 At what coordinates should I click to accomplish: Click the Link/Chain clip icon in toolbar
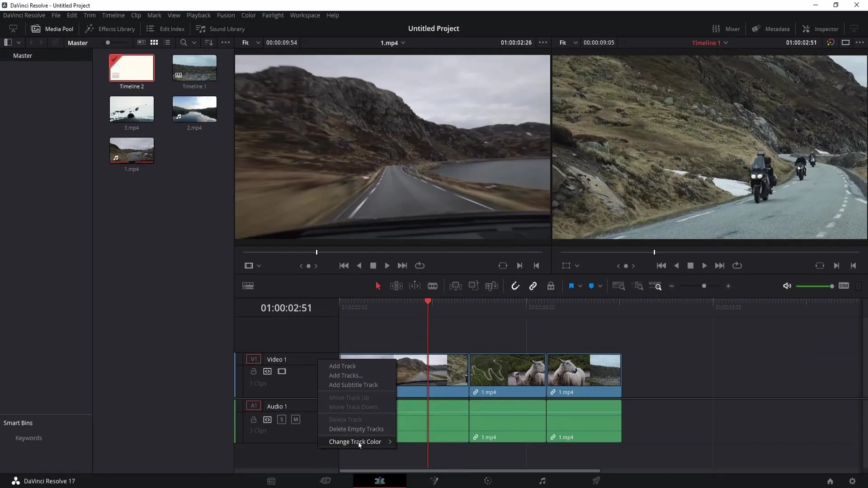click(533, 286)
